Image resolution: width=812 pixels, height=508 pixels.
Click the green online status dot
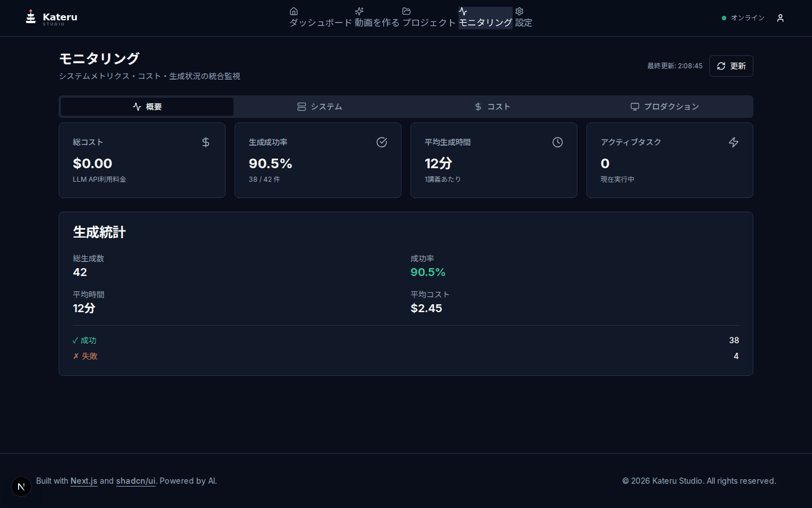(x=724, y=18)
